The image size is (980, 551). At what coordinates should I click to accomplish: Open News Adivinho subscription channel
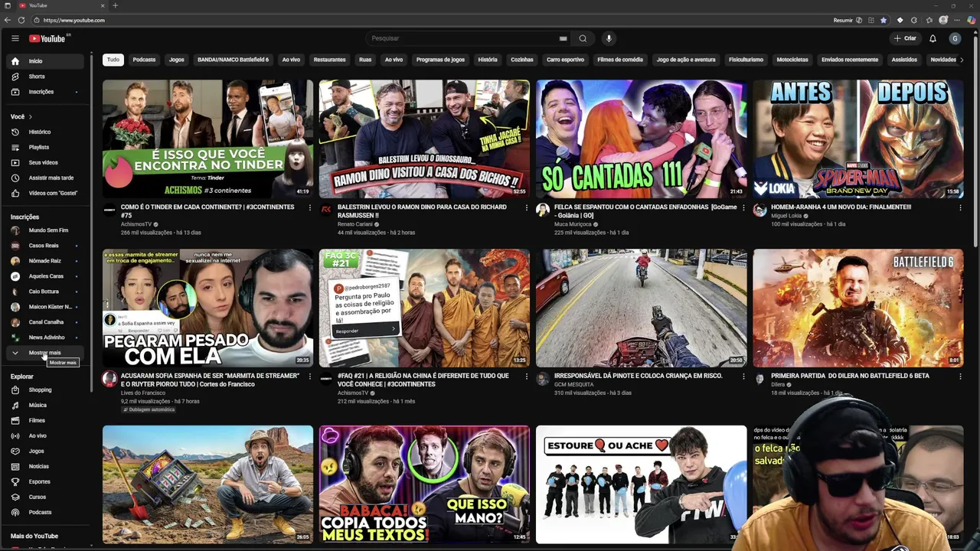(44, 337)
